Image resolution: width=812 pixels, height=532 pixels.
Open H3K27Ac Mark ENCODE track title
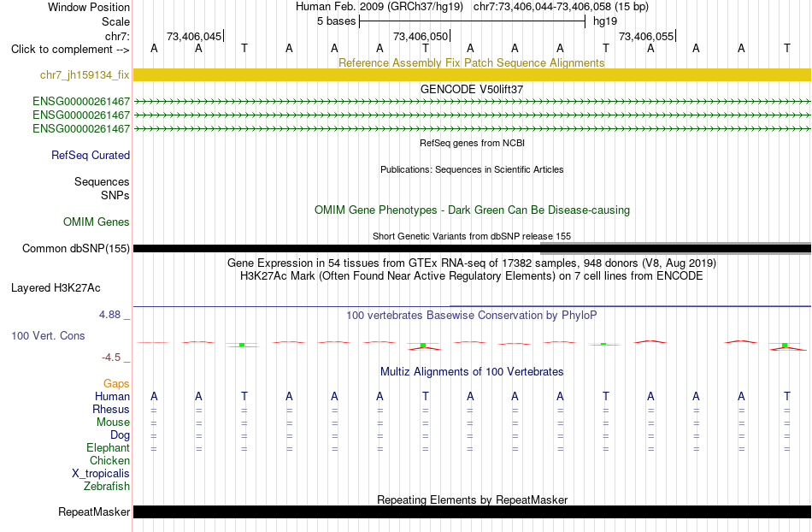coord(472,275)
